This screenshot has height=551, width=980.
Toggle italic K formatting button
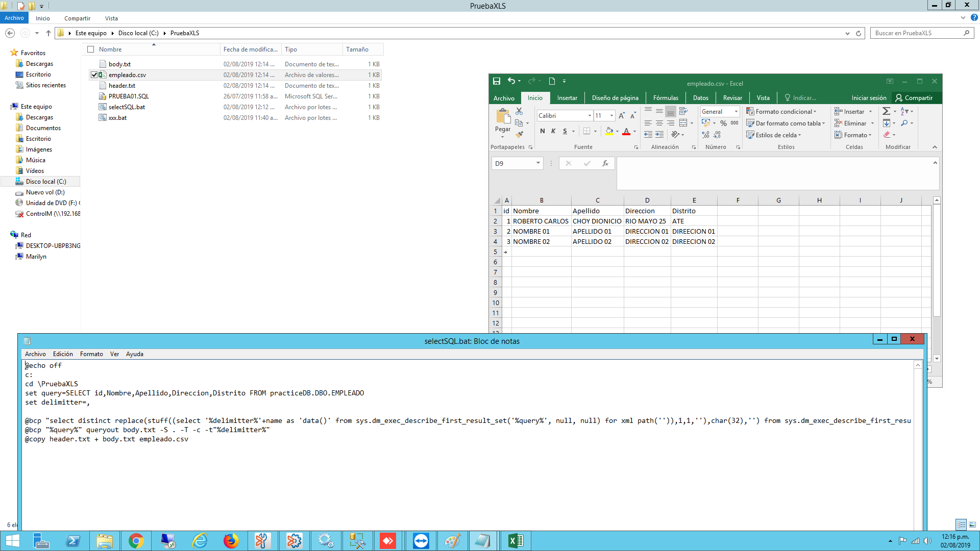coord(553,132)
